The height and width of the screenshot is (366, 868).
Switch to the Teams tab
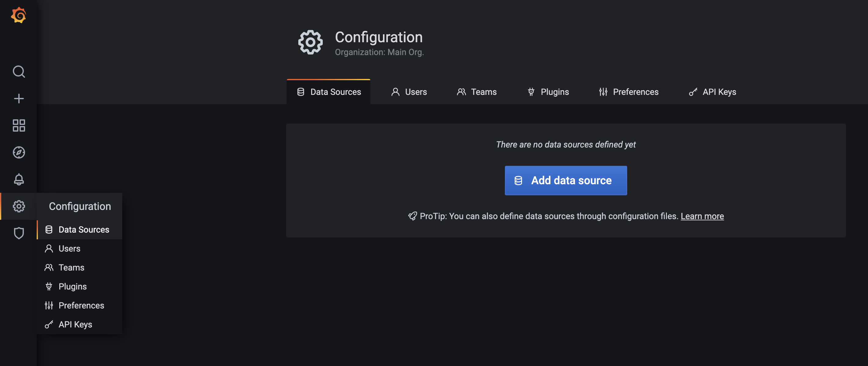point(476,92)
